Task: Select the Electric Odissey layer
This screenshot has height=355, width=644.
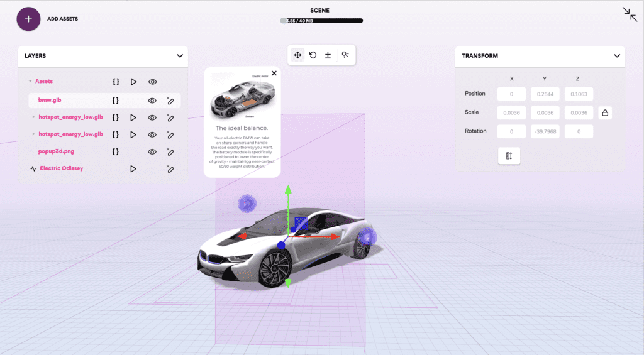Action: coord(61,168)
